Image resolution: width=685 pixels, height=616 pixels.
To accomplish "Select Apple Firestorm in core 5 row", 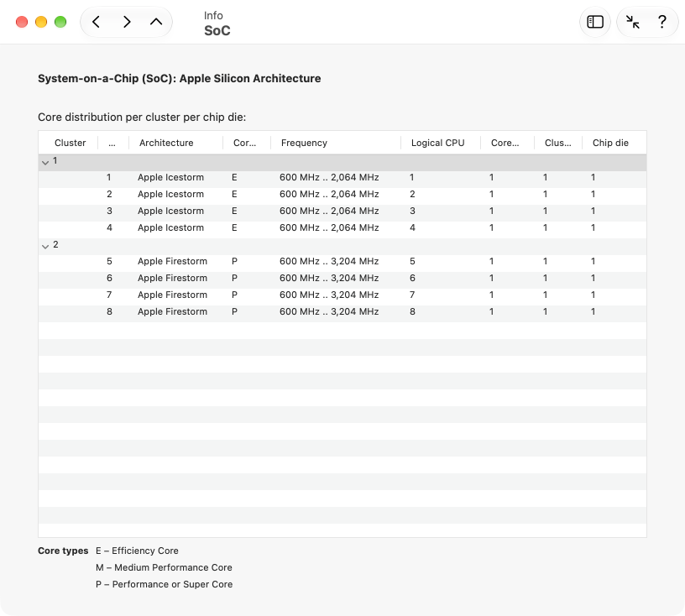I will 173,261.
